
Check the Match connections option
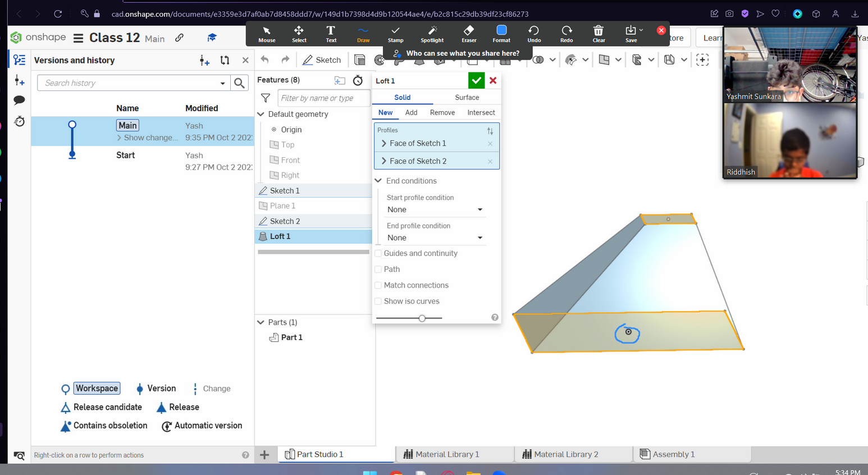(x=378, y=285)
